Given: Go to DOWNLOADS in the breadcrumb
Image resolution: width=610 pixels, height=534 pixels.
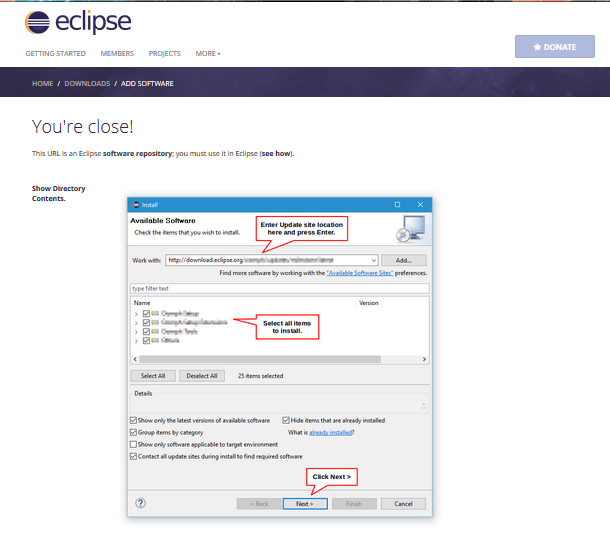Looking at the screenshot, I should pyautogui.click(x=87, y=83).
